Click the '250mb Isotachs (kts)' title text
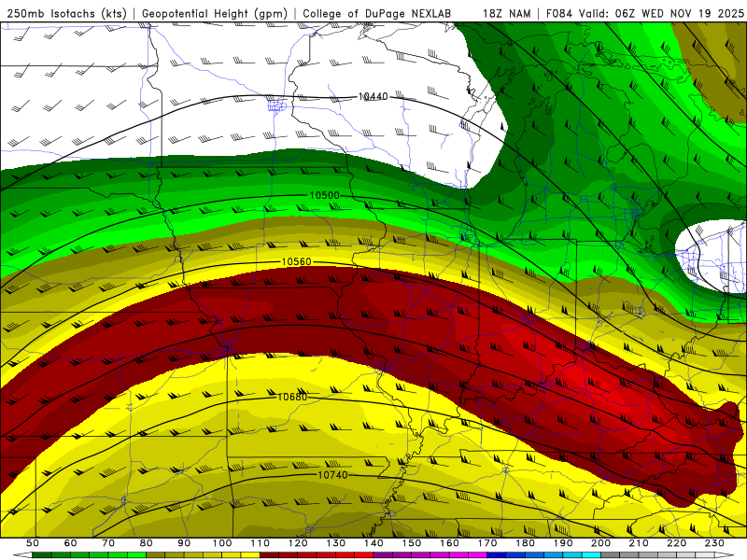The width and height of the screenshot is (747, 560). point(67,13)
